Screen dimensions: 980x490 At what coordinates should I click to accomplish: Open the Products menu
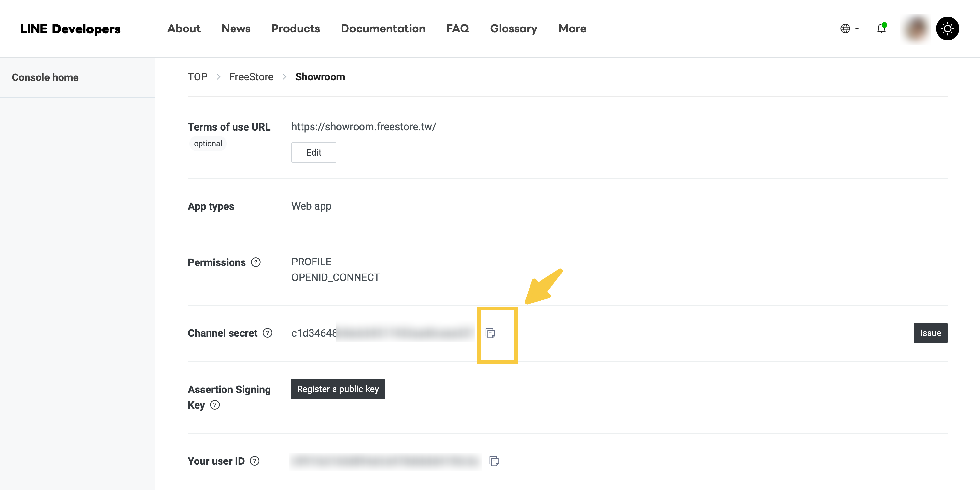295,29
